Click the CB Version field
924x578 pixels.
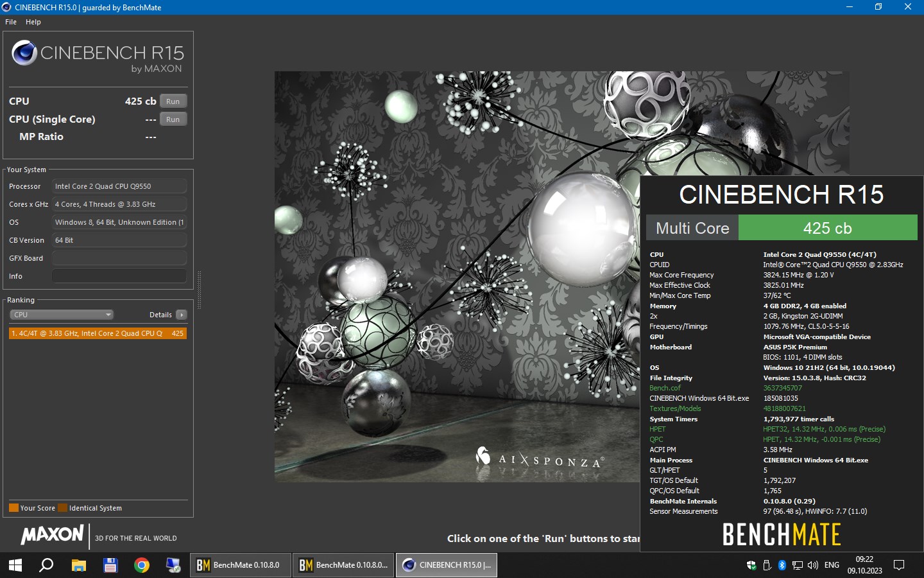click(x=119, y=240)
